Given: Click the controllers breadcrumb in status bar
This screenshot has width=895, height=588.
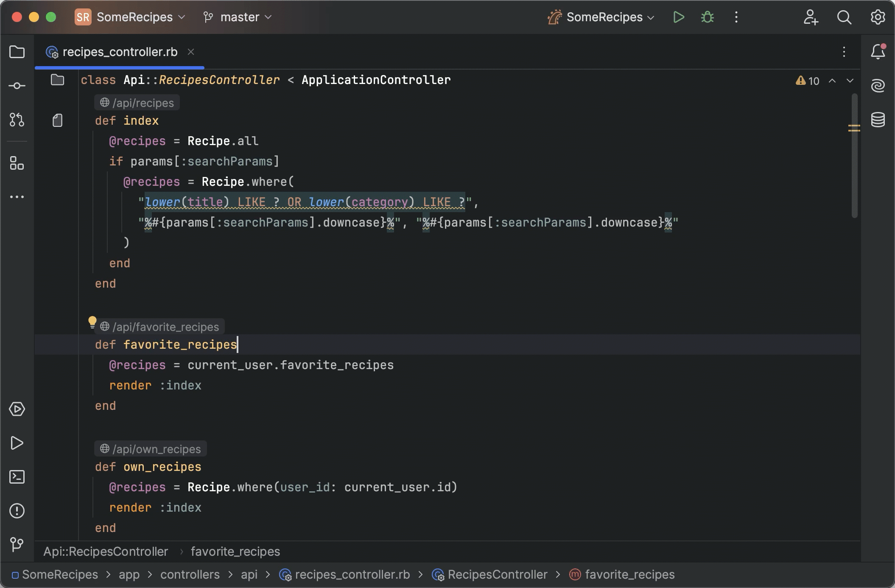Looking at the screenshot, I should tap(190, 575).
